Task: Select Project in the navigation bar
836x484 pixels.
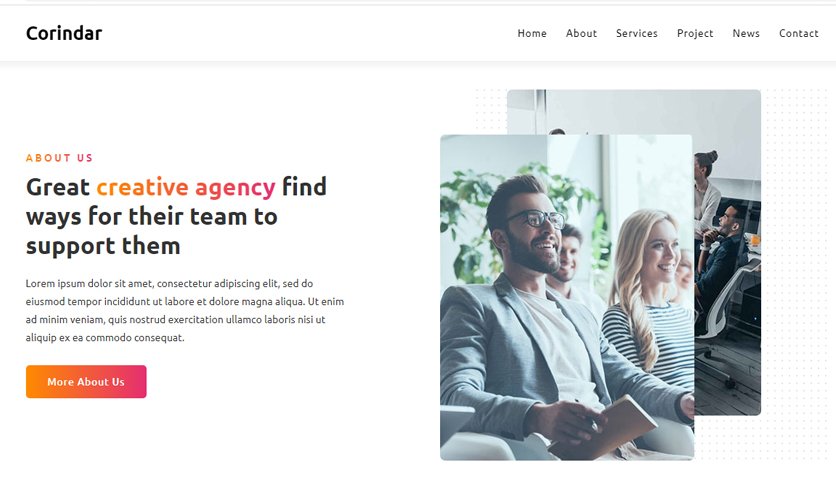Action: click(x=695, y=34)
